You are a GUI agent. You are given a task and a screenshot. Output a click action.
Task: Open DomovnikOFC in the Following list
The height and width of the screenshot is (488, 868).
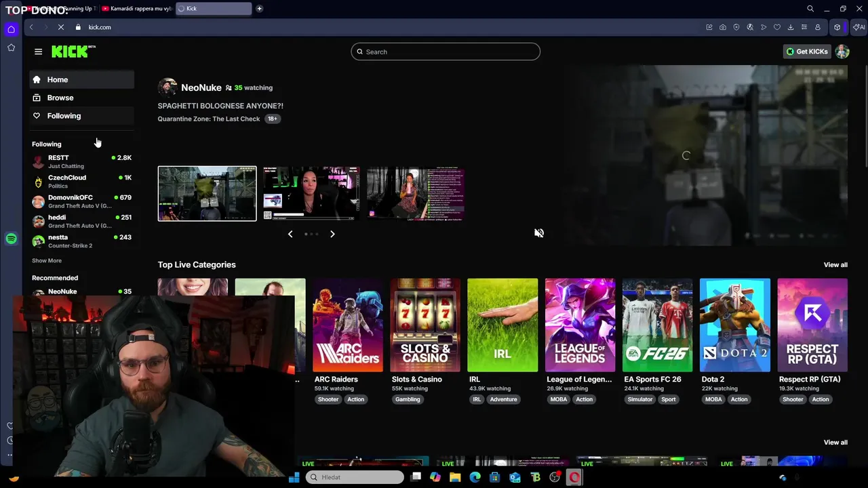tap(81, 201)
